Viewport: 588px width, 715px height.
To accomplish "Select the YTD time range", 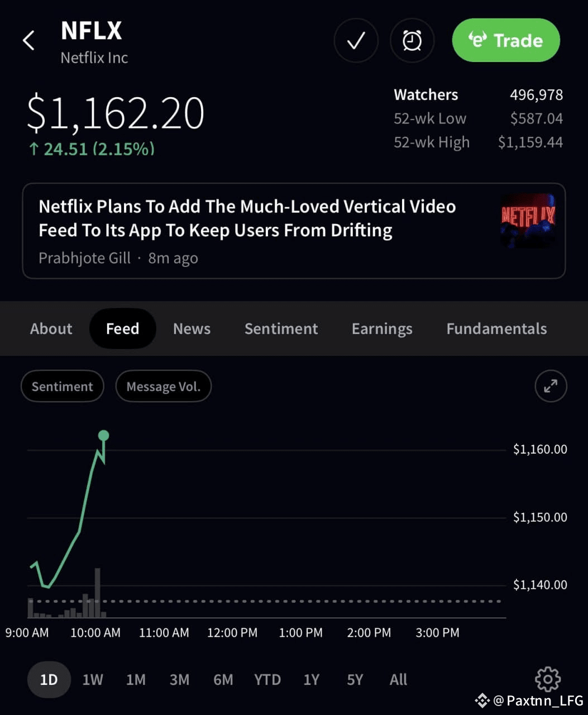I will tap(267, 679).
